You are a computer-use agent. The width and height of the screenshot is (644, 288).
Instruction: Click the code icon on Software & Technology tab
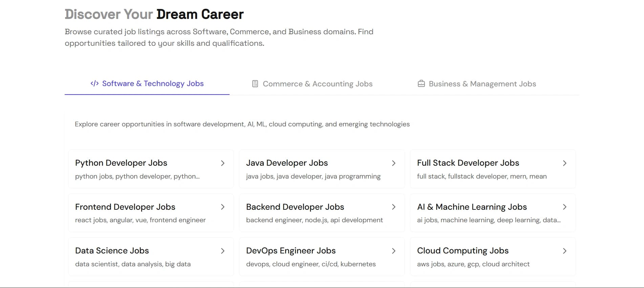coord(94,83)
